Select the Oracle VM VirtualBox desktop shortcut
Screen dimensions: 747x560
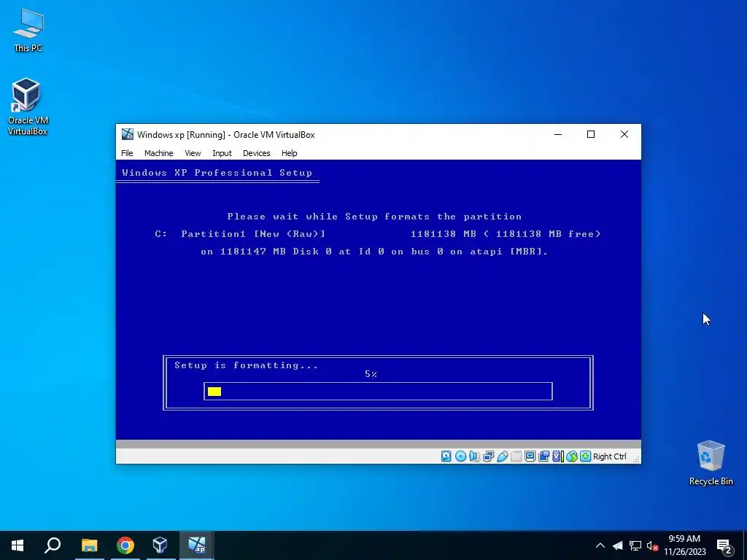[27, 106]
